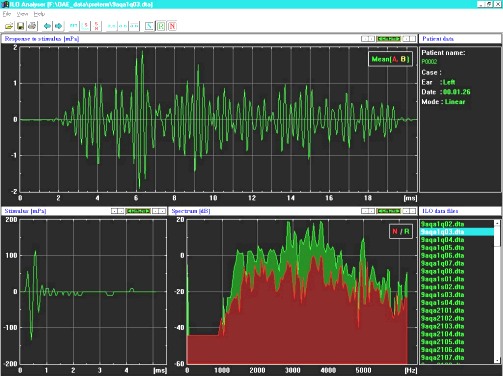
Task: Toggle the Mean[A, B] waveform display box
Action: pyautogui.click(x=390, y=59)
